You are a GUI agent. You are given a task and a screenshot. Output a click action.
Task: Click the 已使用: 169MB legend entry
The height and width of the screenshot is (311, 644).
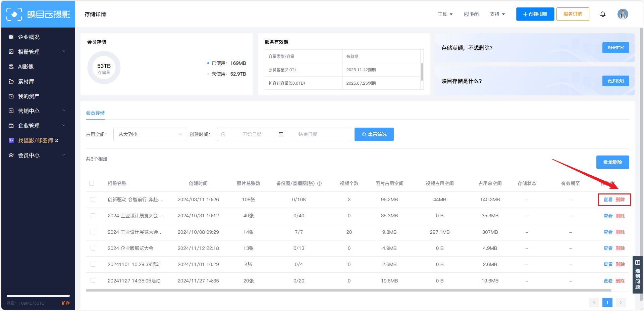tap(227, 63)
